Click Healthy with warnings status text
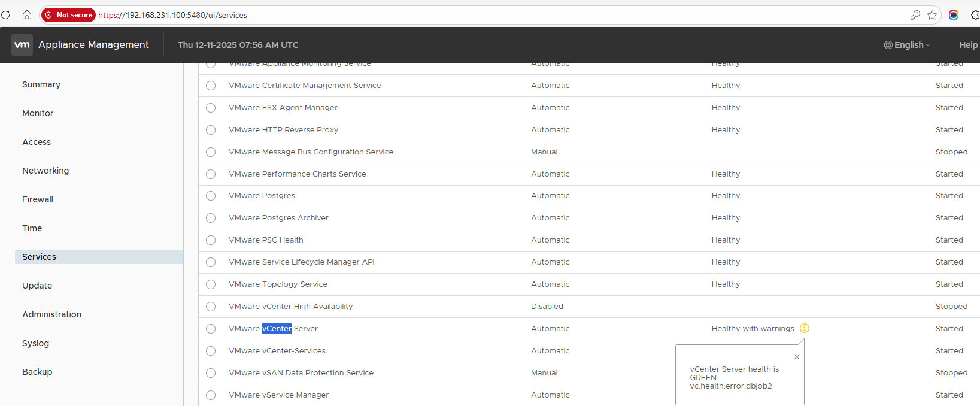The image size is (980, 406). 753,329
